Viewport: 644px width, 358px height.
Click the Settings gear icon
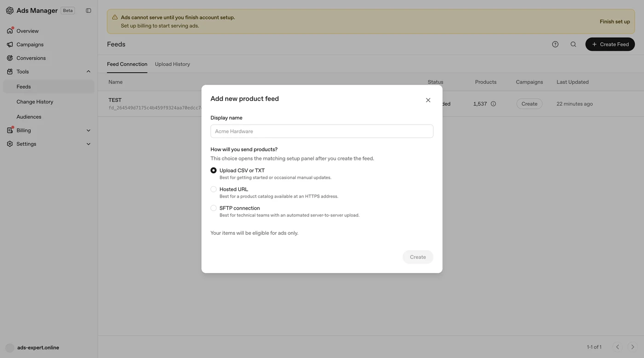10,144
